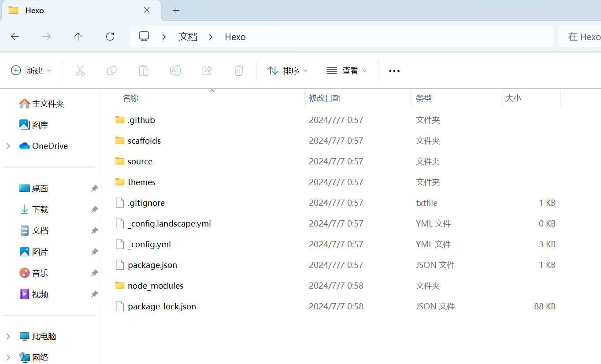Click the Rename icon in toolbar
This screenshot has width=601, height=364.
pyautogui.click(x=175, y=71)
